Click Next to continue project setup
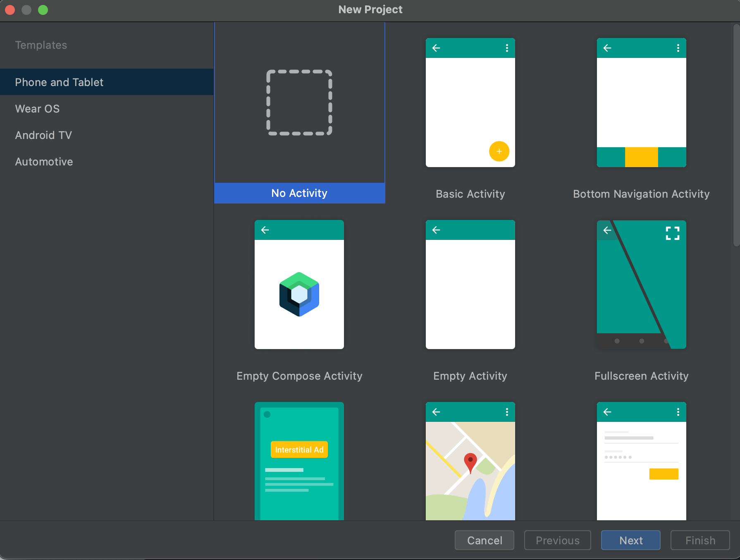740x560 pixels. coord(631,540)
